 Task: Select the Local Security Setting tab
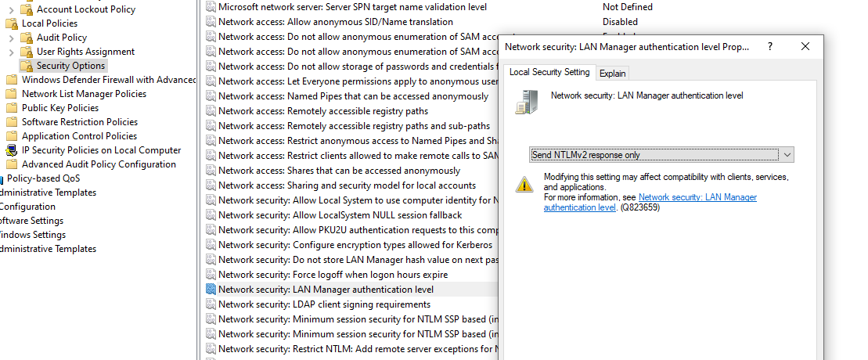[549, 72]
